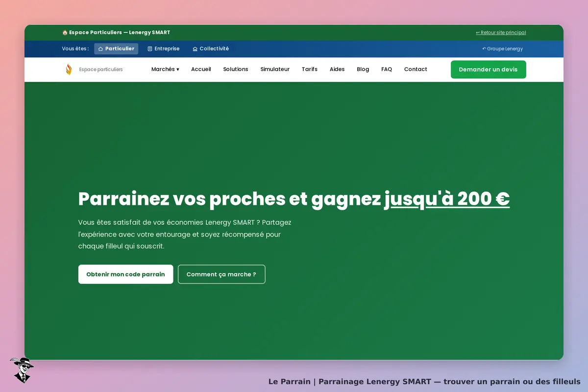
Task: Expand the Marchés dropdown menu
Action: (x=165, y=69)
